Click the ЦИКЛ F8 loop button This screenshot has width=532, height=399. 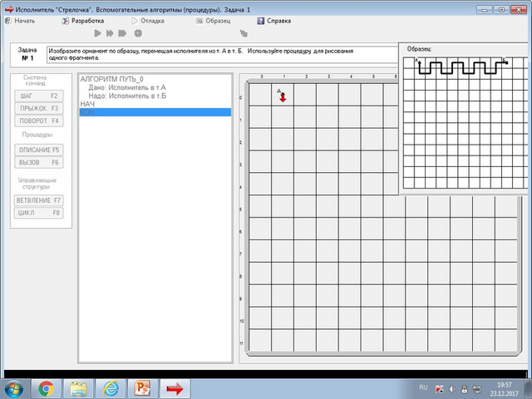39,213
